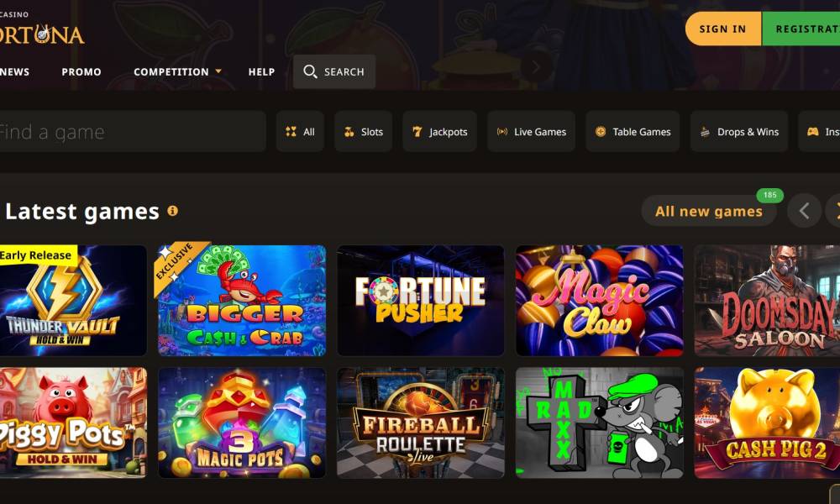The image size is (840, 504).
Task: Open the Fortune Pusher game thumbnail
Action: click(x=421, y=301)
